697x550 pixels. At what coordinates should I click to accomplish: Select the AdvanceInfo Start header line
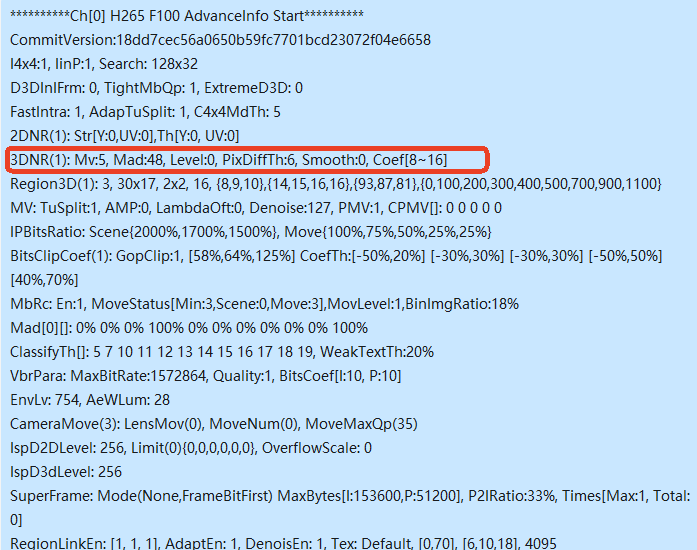[x=187, y=16]
